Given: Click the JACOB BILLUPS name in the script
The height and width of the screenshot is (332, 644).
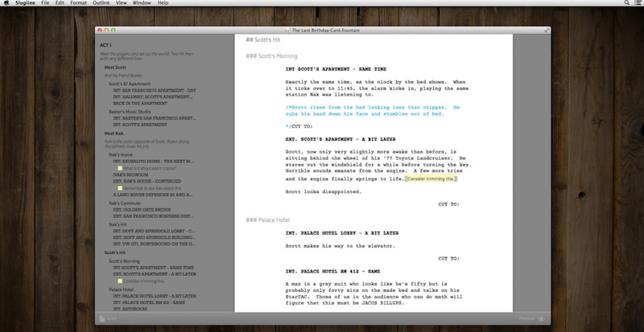Looking at the screenshot, I should (x=383, y=303).
